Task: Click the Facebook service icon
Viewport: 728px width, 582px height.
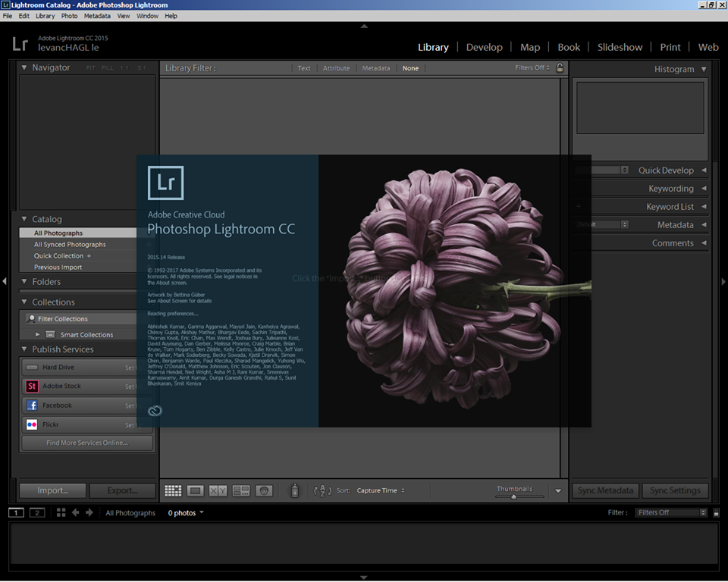Action: 32,405
